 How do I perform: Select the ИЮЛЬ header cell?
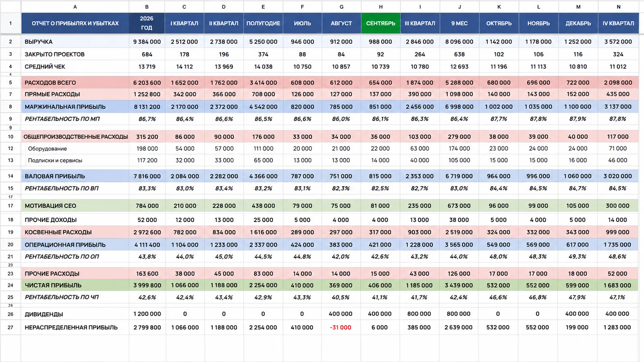(x=302, y=23)
